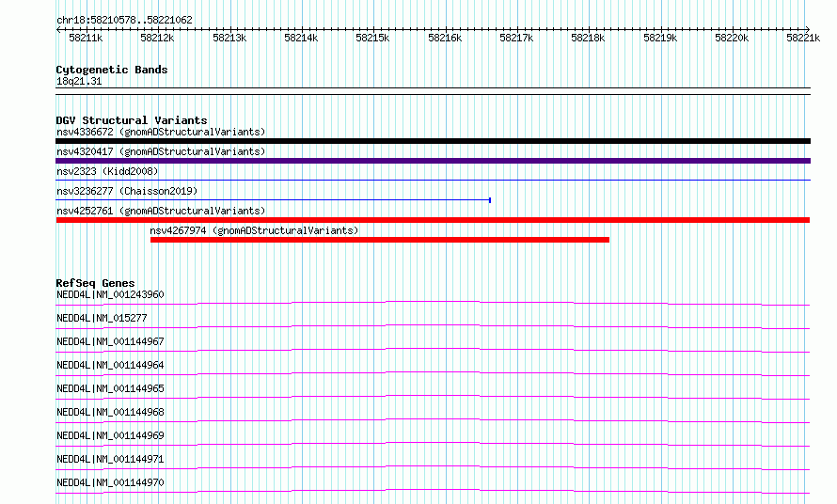Click the end tick of nsv3236277 line

490,200
